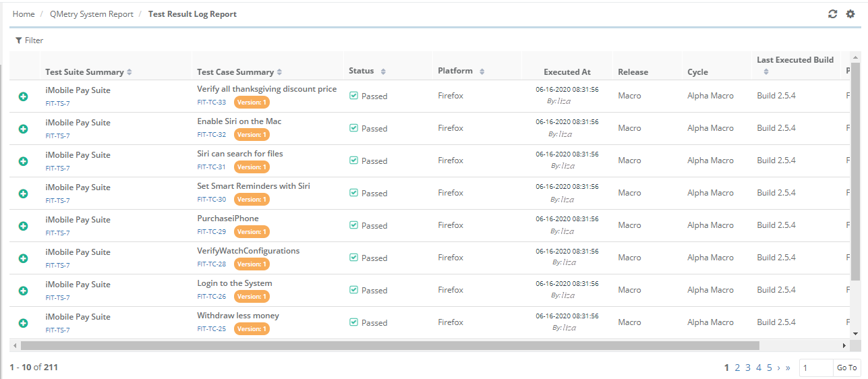868x379 pixels.
Task: Open QMetry System Report breadcrumb
Action: pos(91,14)
